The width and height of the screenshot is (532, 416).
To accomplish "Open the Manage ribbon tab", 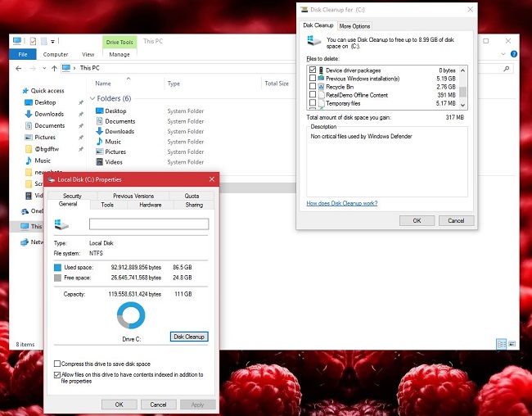I will pos(119,54).
